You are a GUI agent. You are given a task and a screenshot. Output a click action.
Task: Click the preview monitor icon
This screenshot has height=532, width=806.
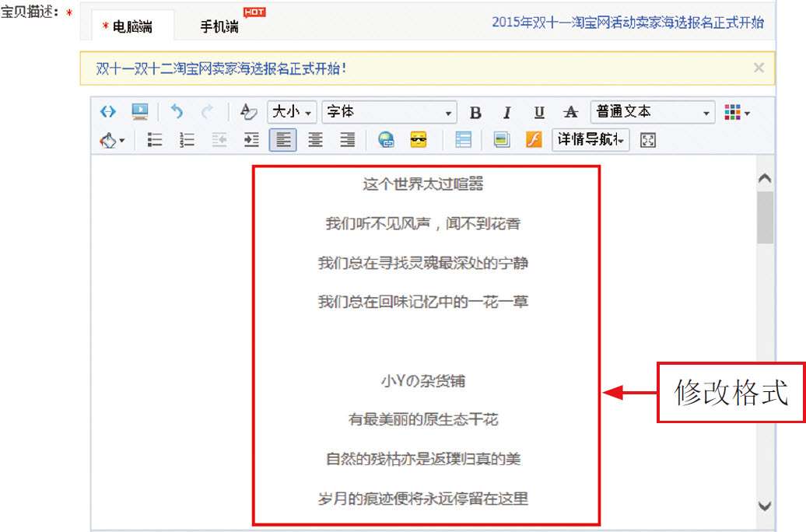pyautogui.click(x=139, y=111)
